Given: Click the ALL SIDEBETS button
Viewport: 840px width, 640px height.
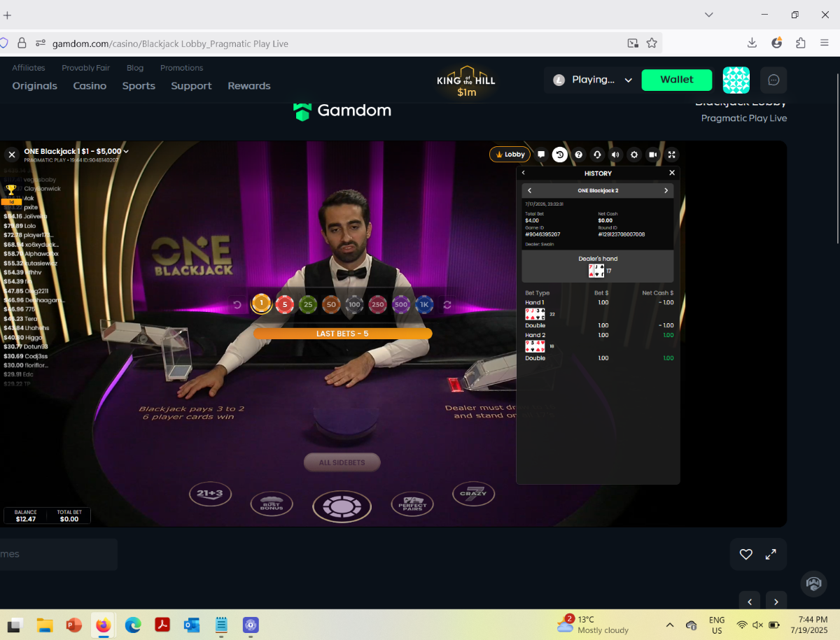Looking at the screenshot, I should point(342,462).
